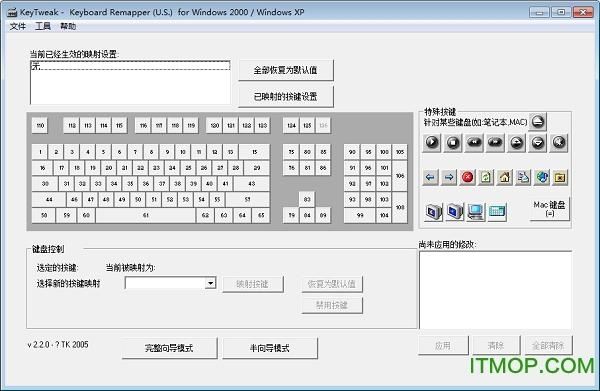Open the new key remapping dropdown arrow
The image size is (600, 391).
[x=210, y=283]
